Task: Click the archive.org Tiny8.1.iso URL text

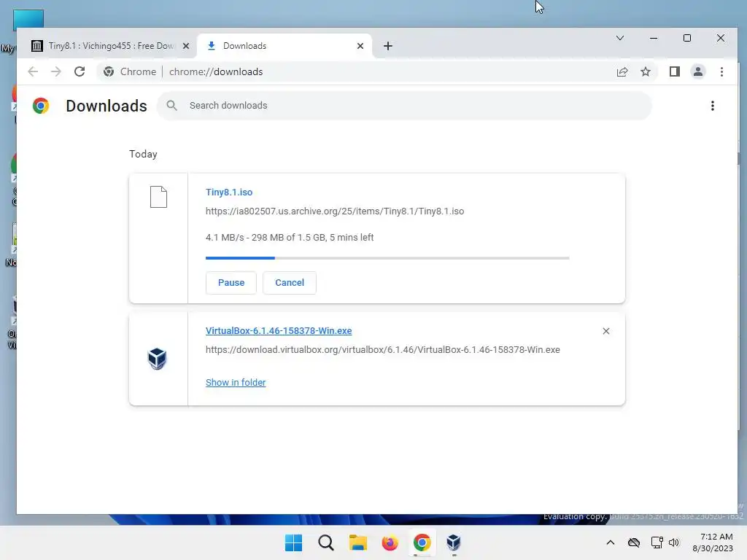Action: pos(335,211)
